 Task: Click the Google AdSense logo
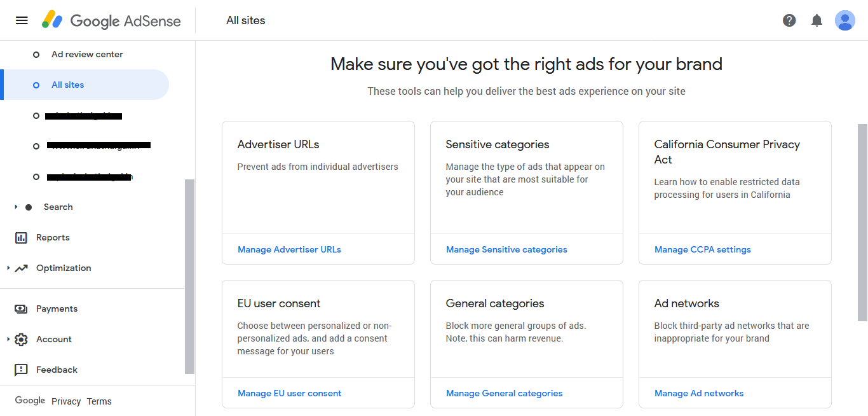(111, 20)
